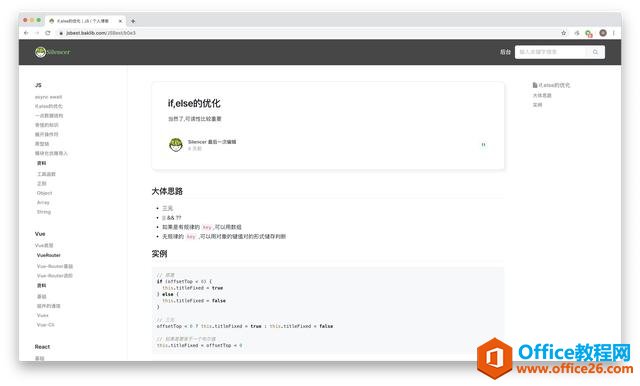This screenshot has height=386, width=640.
Task: Close the if,else的优化 browser tab
Action: click(120, 21)
